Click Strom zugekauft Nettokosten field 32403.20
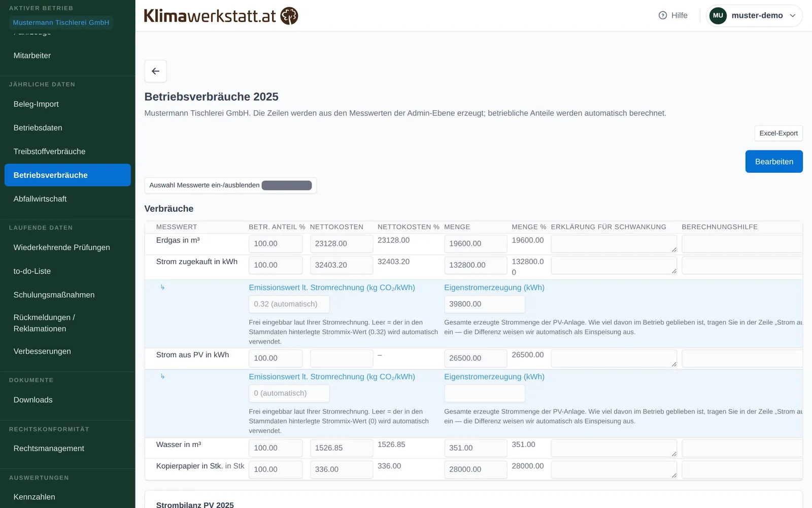The height and width of the screenshot is (508, 812). [x=342, y=265]
